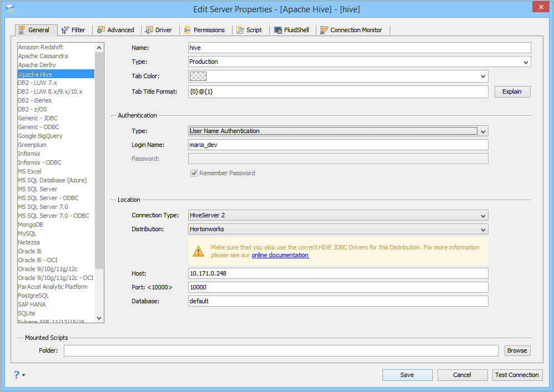This screenshot has height=392, width=554.
Task: Click the Browse button for Folder
Action: [517, 350]
